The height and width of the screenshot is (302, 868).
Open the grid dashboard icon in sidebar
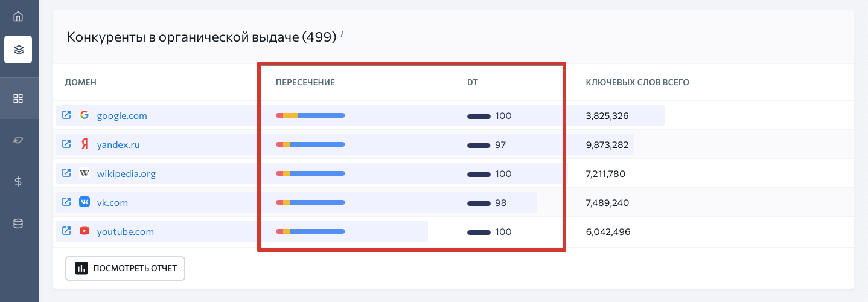pos(18,98)
